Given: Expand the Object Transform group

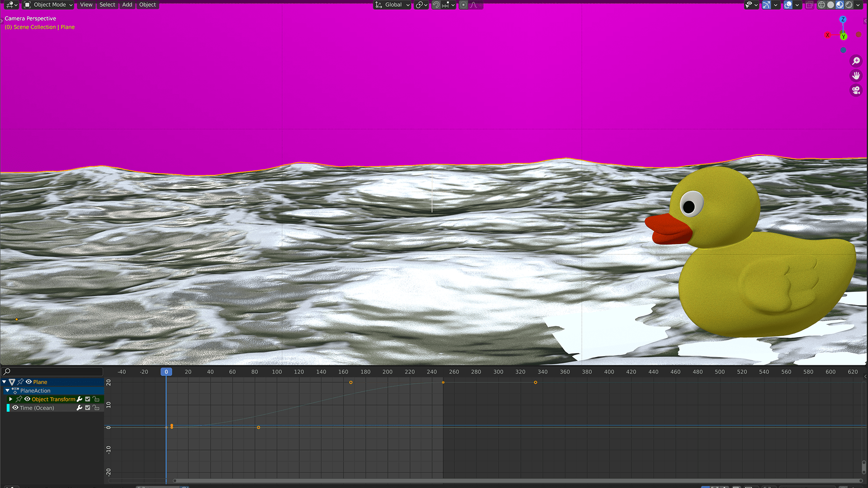Looking at the screenshot, I should [10, 399].
